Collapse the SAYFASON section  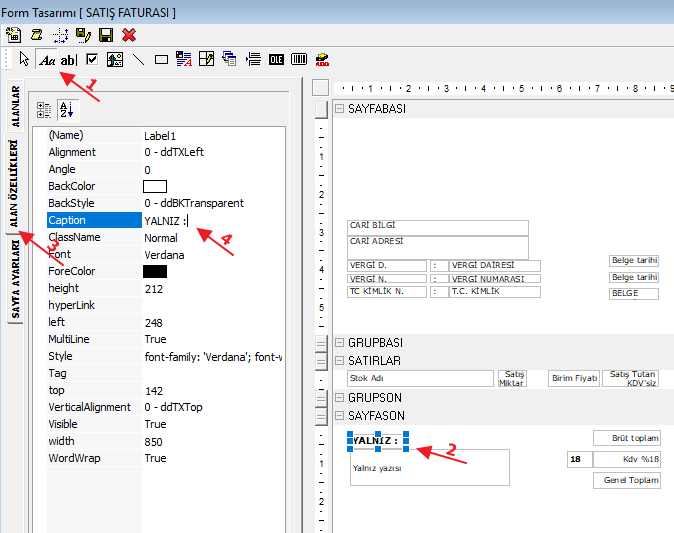(340, 415)
